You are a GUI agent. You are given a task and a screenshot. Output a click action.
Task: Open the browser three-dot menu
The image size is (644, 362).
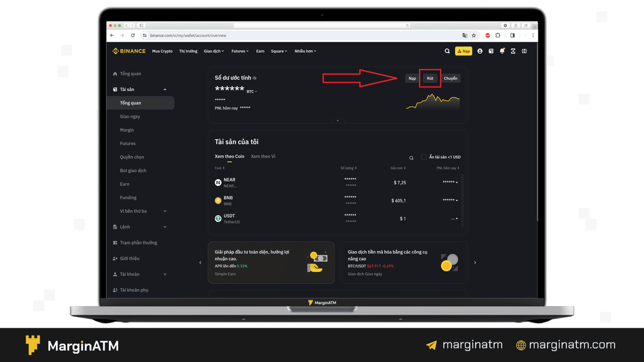tap(533, 35)
